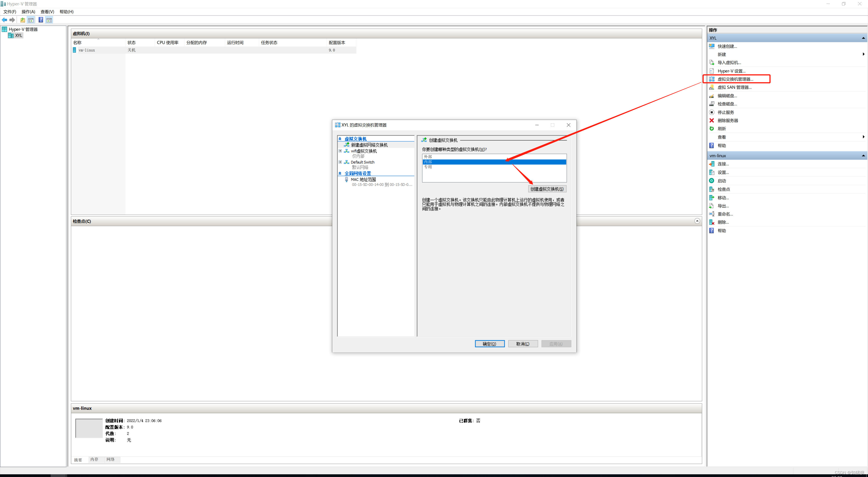
Task: Select 外部 switch type in the list
Action: pos(428,157)
